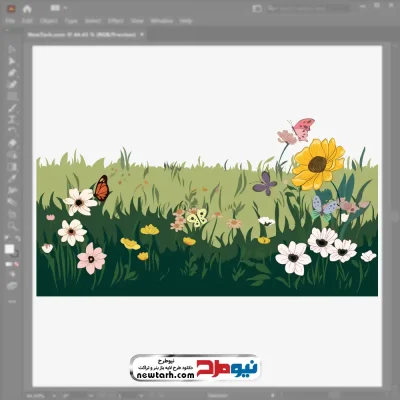Click the zoom level field in status bar

pos(36,396)
